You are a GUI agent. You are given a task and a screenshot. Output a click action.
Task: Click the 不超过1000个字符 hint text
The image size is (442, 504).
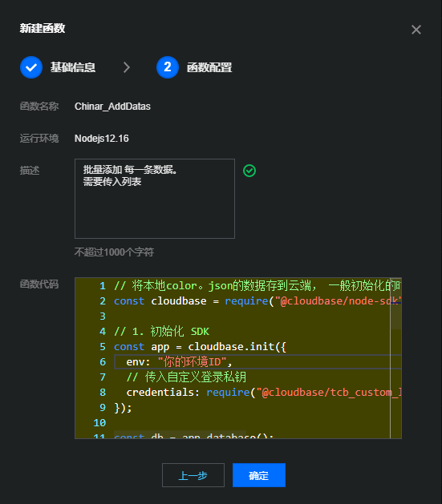(x=114, y=252)
